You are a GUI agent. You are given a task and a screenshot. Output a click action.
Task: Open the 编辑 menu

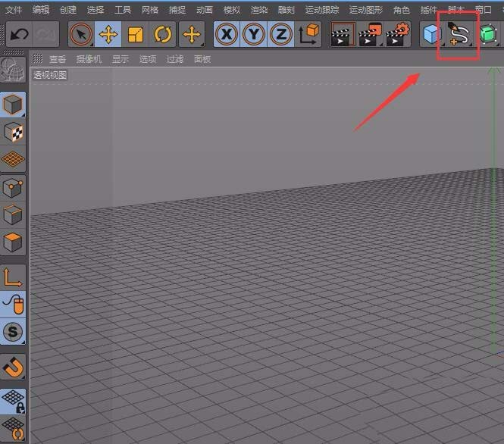(x=41, y=10)
